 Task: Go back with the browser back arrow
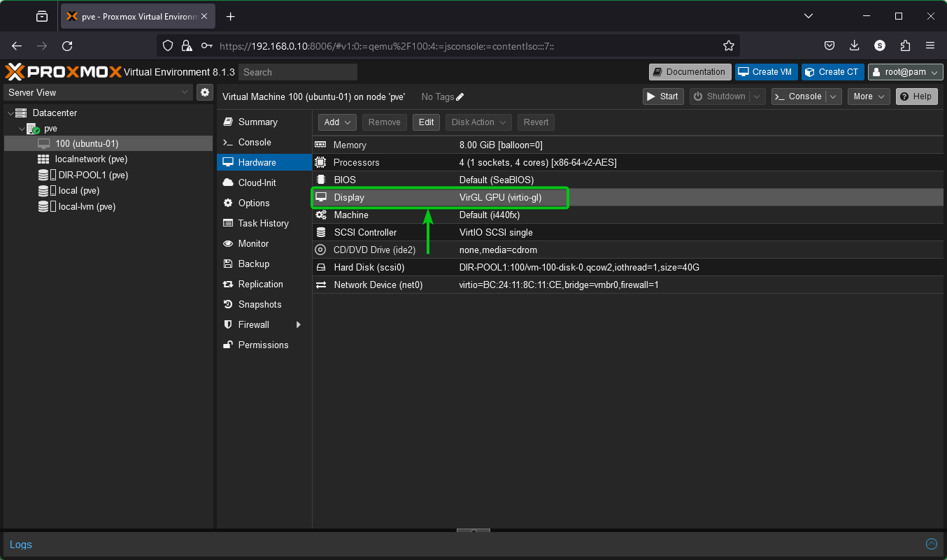[x=17, y=45]
